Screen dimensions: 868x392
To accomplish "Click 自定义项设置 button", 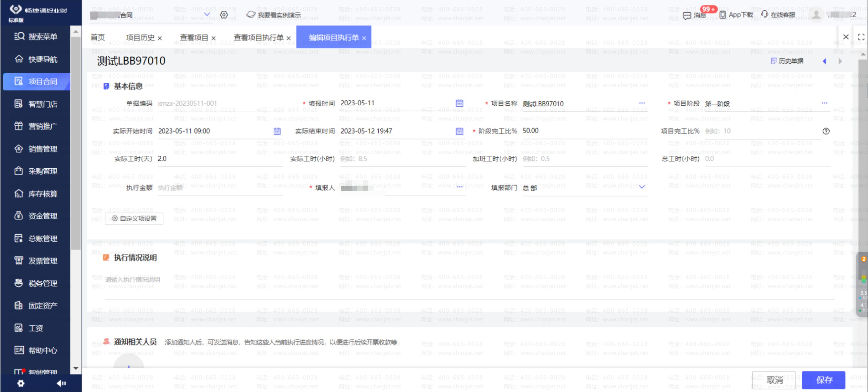I will 134,219.
